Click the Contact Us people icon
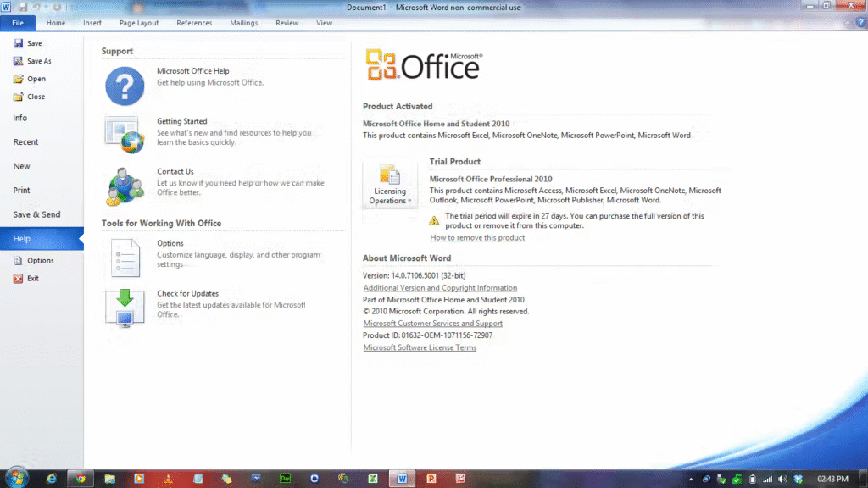The image size is (868, 488). [x=125, y=186]
